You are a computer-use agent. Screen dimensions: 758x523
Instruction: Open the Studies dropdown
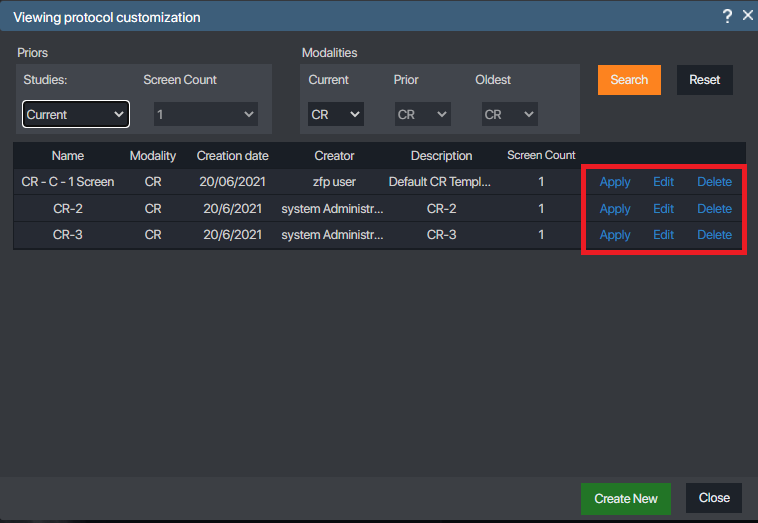pos(76,114)
